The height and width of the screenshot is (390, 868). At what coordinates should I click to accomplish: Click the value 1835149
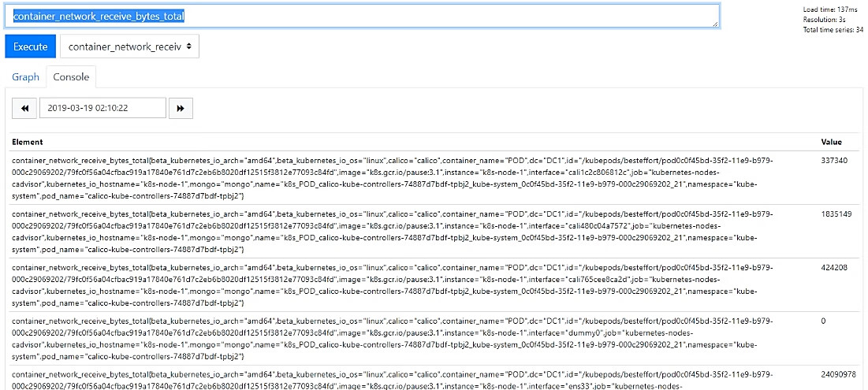point(836,214)
